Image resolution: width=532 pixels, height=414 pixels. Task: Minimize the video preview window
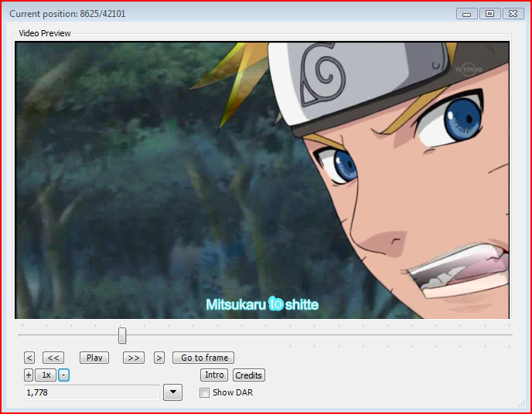[x=466, y=14]
